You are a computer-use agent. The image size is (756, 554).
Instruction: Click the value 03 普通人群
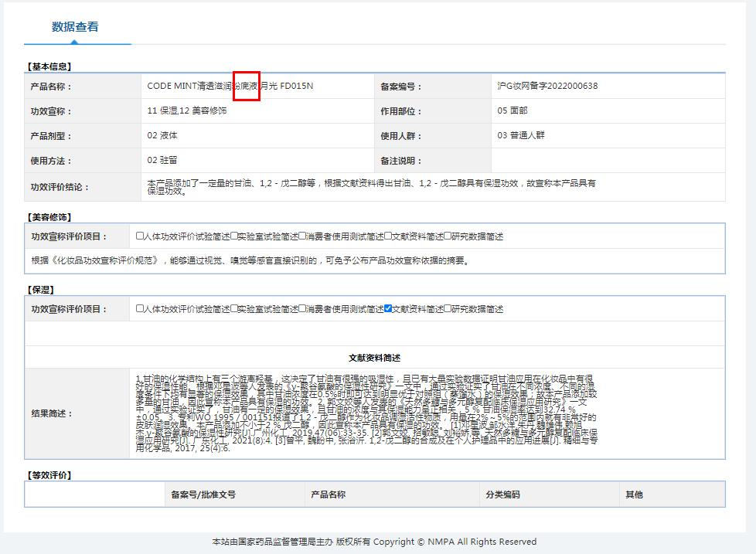coord(521,135)
